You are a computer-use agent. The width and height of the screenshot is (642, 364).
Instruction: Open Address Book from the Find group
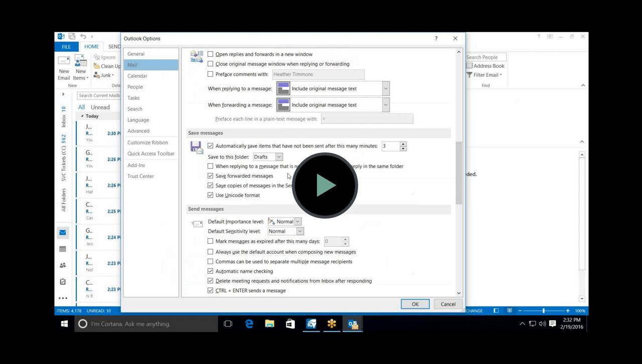pos(485,66)
